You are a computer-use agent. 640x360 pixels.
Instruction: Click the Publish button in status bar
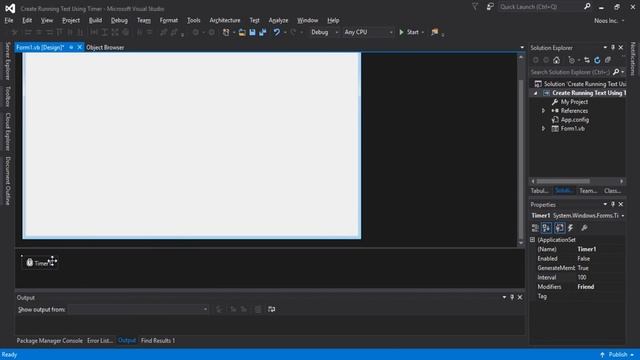coord(617,355)
